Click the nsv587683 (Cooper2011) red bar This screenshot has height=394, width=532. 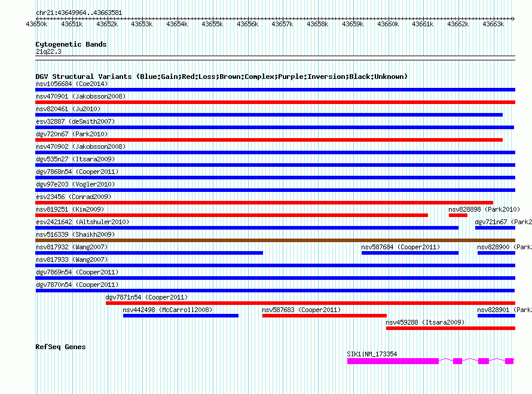(325, 316)
